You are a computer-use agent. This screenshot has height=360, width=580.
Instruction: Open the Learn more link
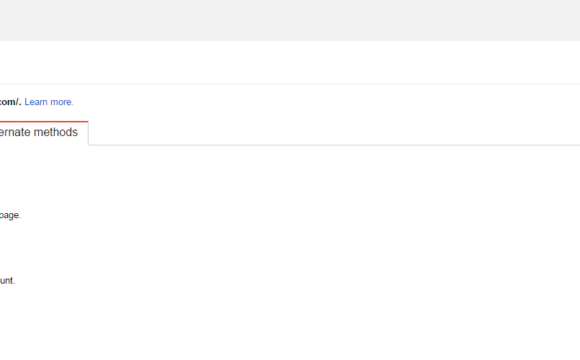click(49, 102)
